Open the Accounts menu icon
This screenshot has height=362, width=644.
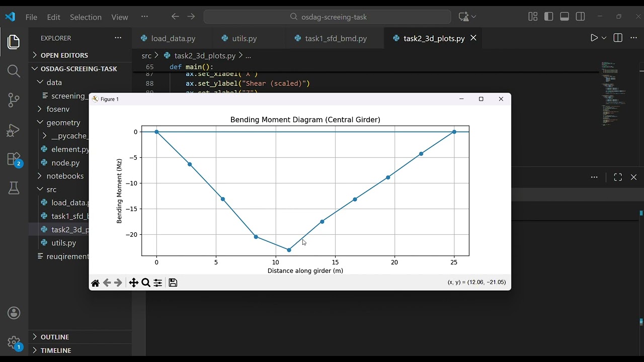(14, 313)
